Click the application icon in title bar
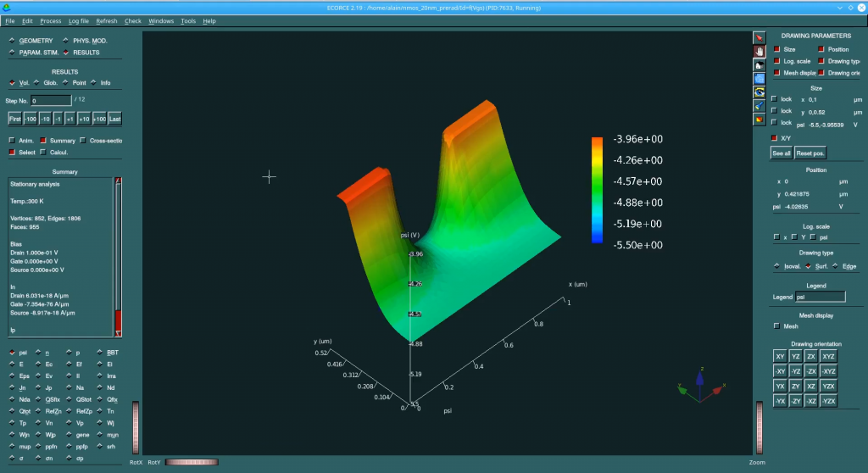Screen dimensions: 868x473 click(x=8, y=7)
